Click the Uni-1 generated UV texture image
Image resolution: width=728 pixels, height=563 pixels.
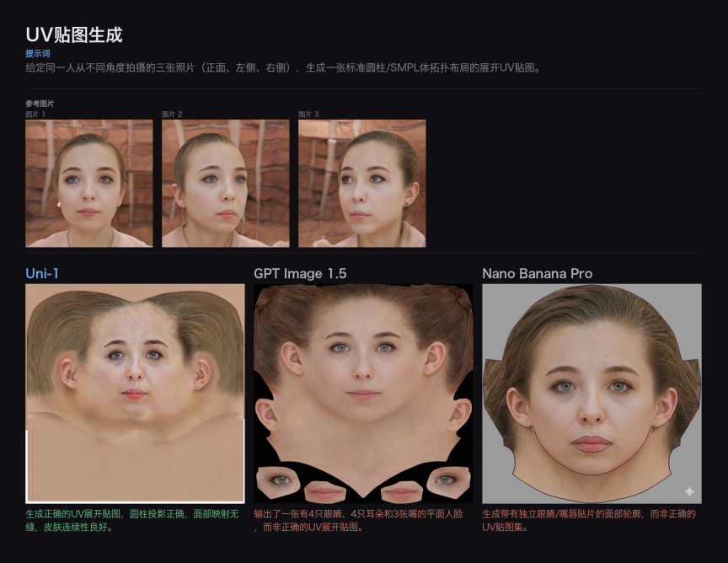135,393
